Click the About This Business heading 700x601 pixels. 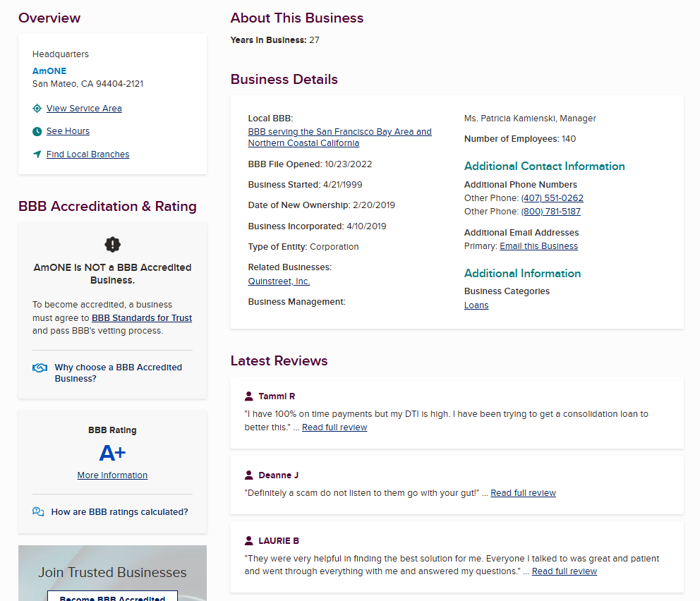(297, 18)
